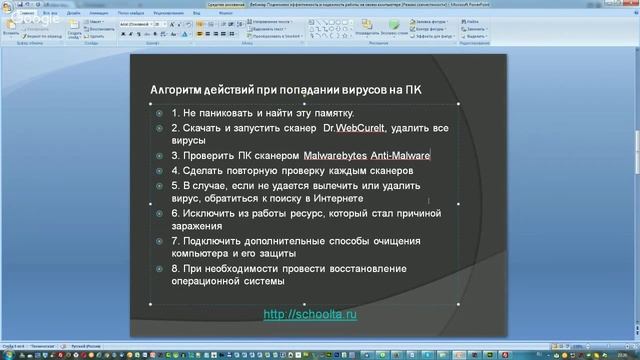Toggle Align Text Left
Viewport: 640px width, 360px height.
pyautogui.click(x=200, y=34)
